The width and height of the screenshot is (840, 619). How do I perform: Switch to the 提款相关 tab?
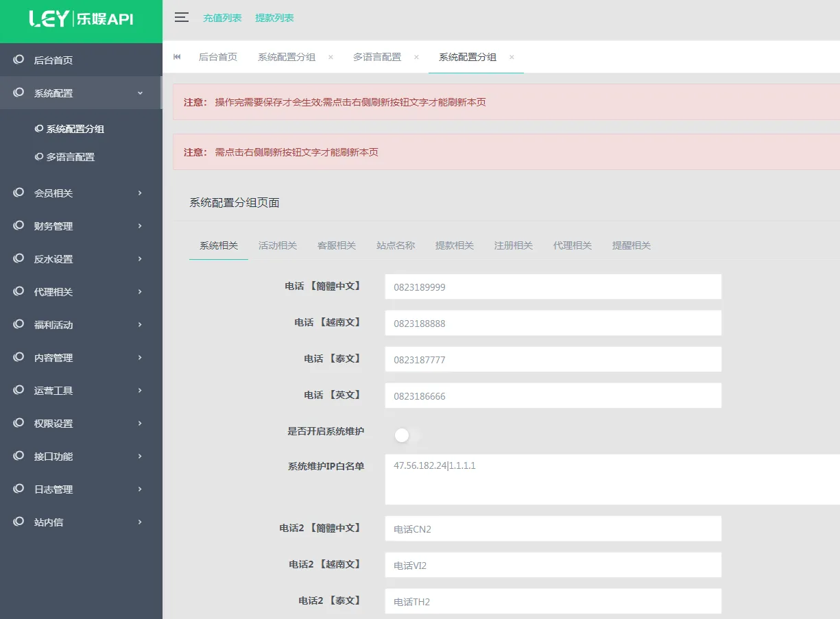(455, 245)
